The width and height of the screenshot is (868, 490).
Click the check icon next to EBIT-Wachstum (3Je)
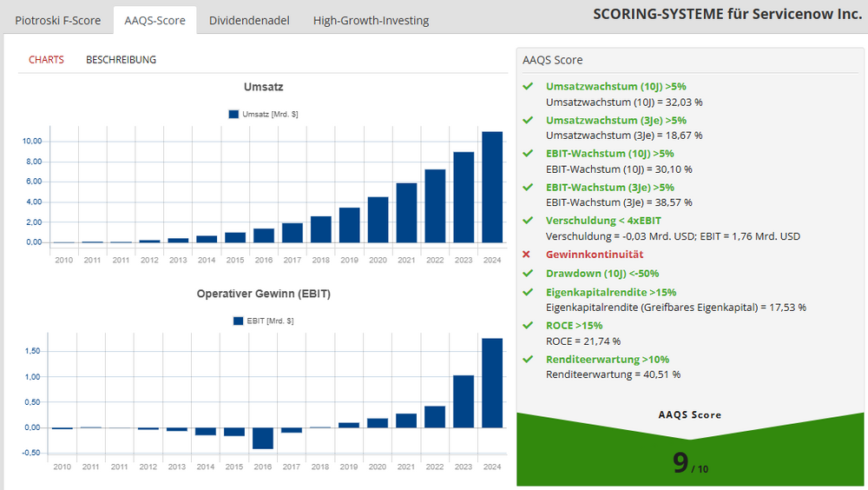[x=528, y=188]
